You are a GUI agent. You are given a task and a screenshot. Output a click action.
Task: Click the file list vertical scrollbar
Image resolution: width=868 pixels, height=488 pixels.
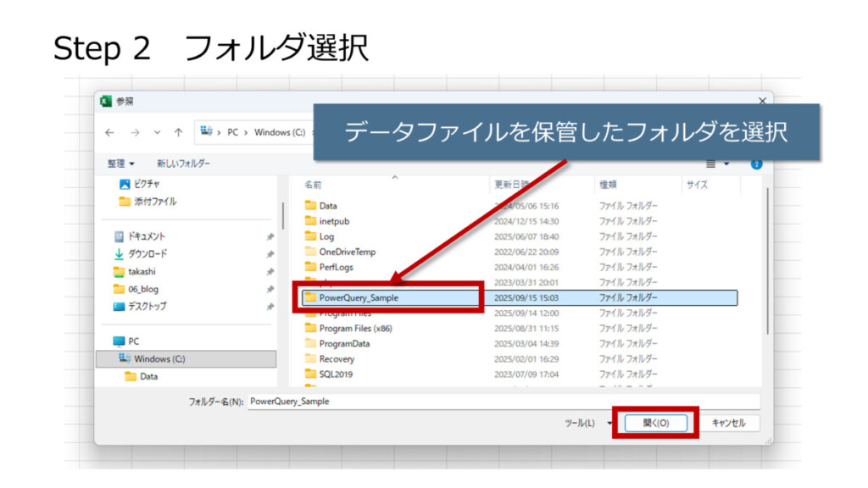coord(767,261)
